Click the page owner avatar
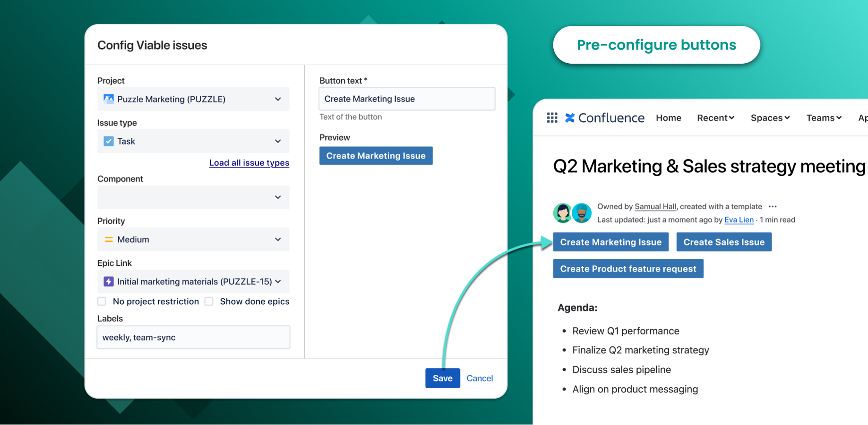The height and width of the screenshot is (425, 868). point(563,213)
